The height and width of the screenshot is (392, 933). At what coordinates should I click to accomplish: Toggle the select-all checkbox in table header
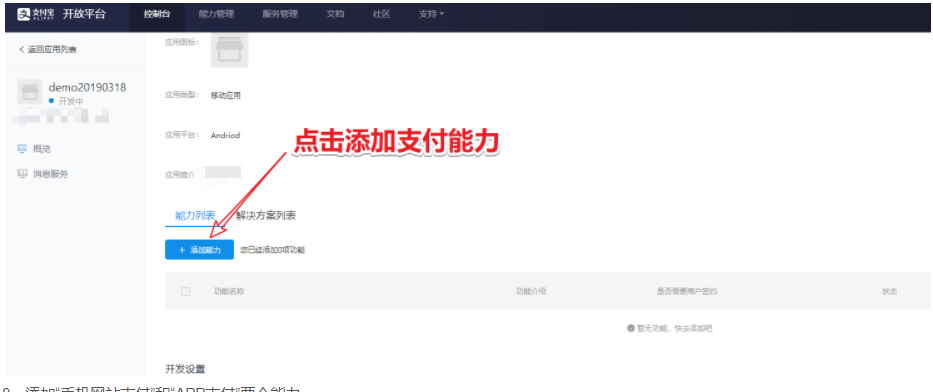tap(186, 291)
